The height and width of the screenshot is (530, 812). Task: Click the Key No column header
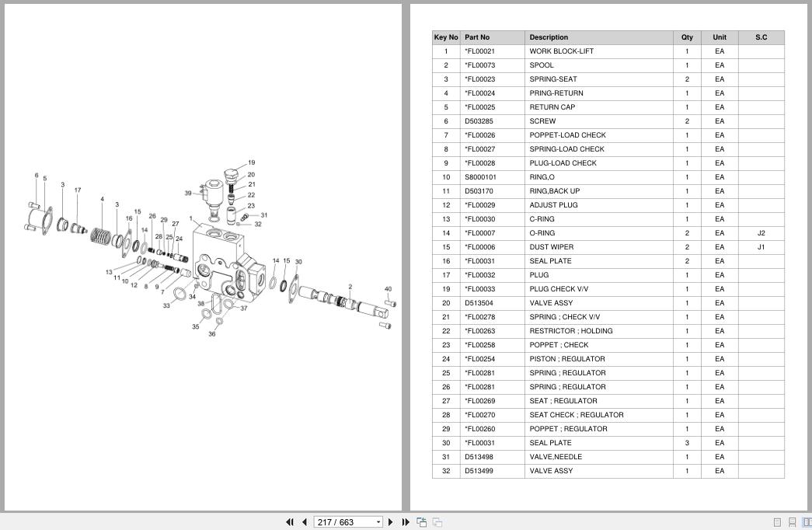click(x=446, y=37)
